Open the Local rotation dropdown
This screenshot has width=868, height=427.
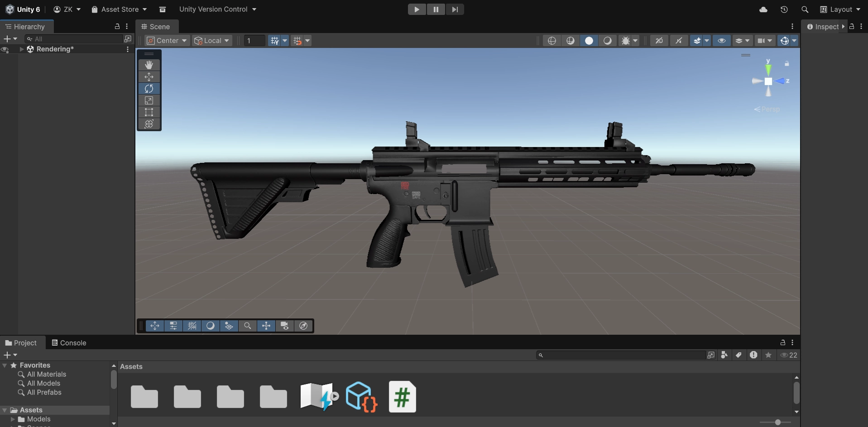pyautogui.click(x=212, y=41)
